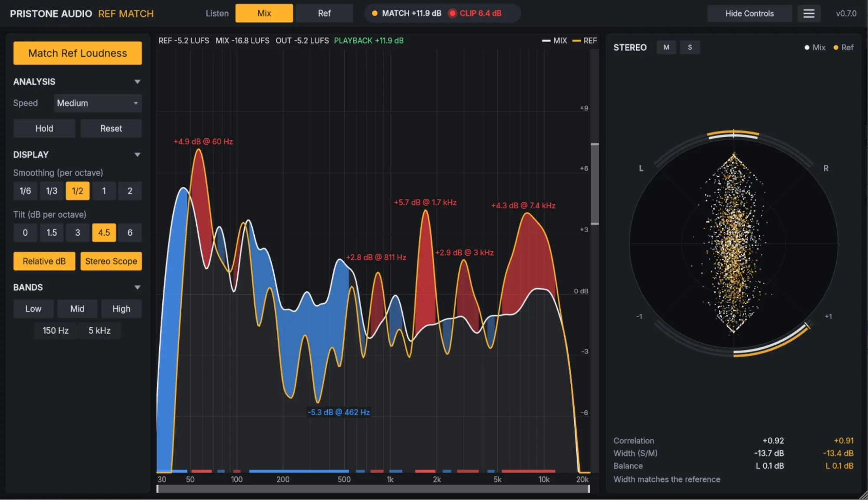This screenshot has height=500, width=868.
Task: Click the red CLIP indicator icon
Action: tap(452, 13)
